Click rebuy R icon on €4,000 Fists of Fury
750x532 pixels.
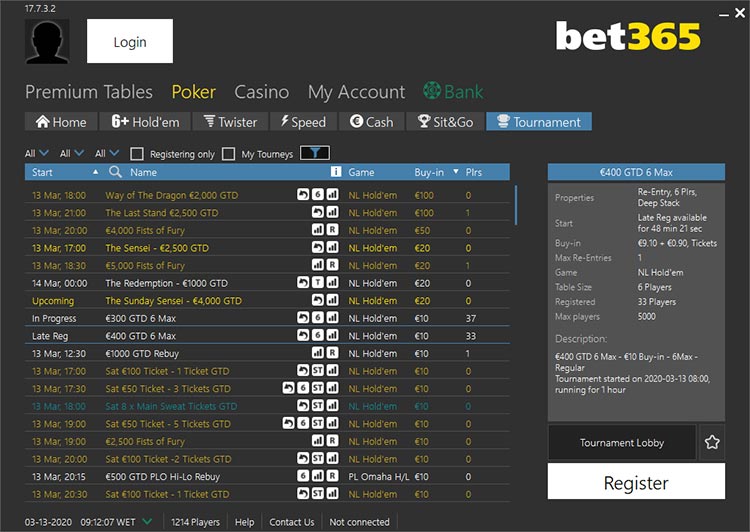point(332,230)
